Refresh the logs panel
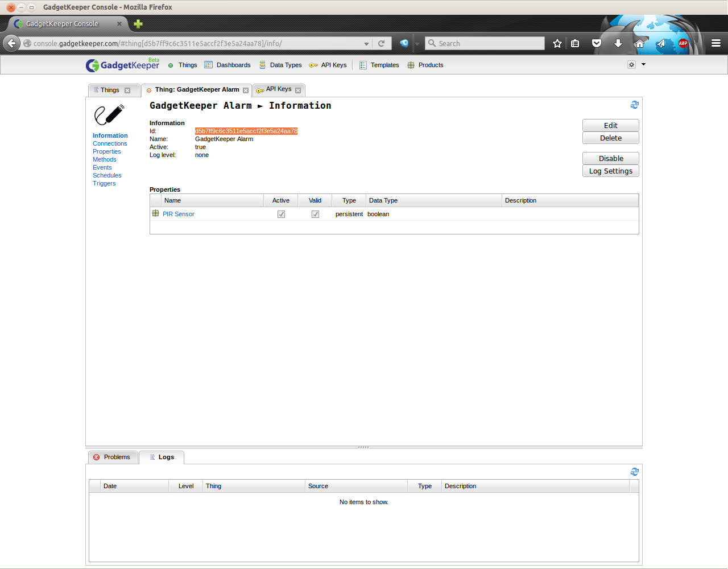Image resolution: width=728 pixels, height=569 pixels. [x=635, y=472]
